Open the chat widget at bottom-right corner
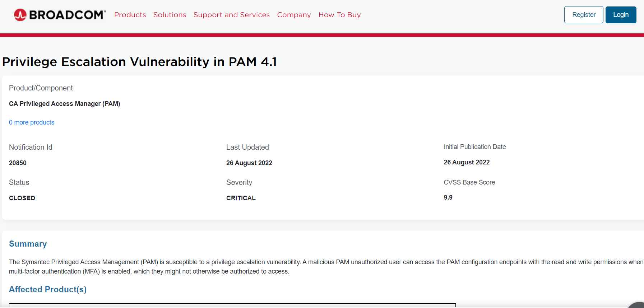644x308 pixels. click(x=637, y=305)
